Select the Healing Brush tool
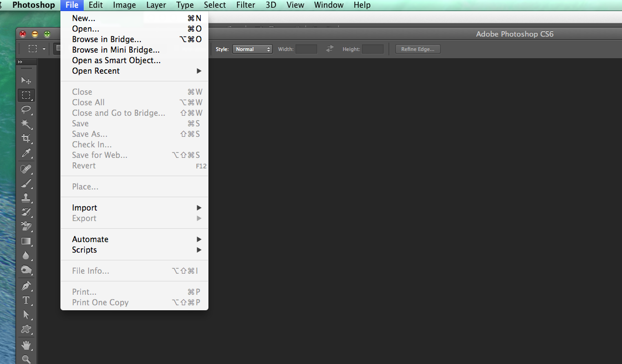 point(26,170)
